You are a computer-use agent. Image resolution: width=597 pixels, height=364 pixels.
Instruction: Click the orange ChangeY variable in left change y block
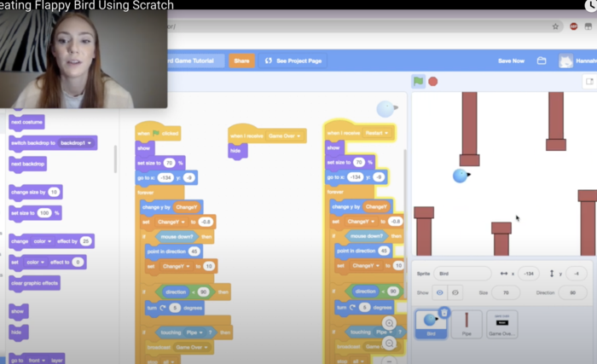point(187,207)
